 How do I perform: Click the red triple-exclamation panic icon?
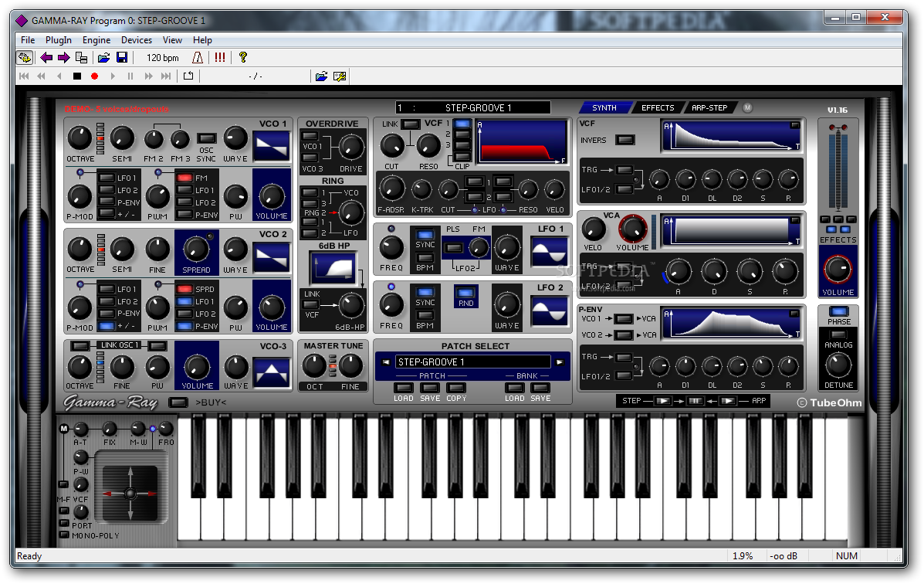(x=220, y=57)
